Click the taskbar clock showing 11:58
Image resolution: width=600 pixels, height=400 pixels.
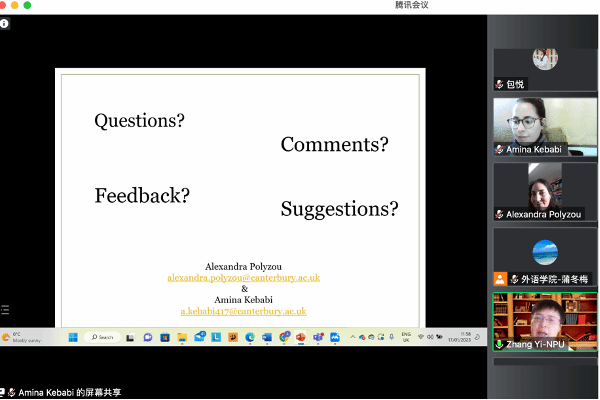[x=463, y=337]
